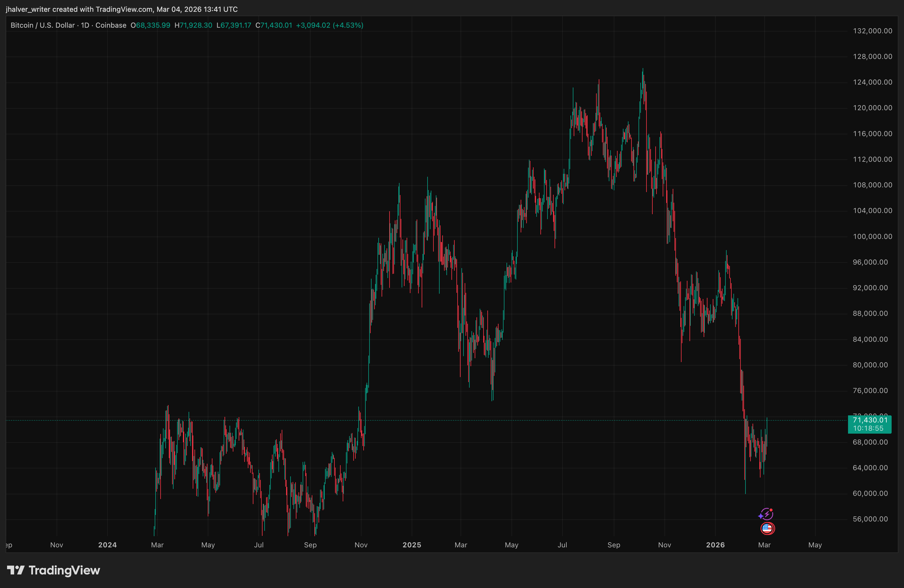Screen dimensions: 904x588
Task: Click the high value 71,928.30
Action: pyautogui.click(x=196, y=25)
